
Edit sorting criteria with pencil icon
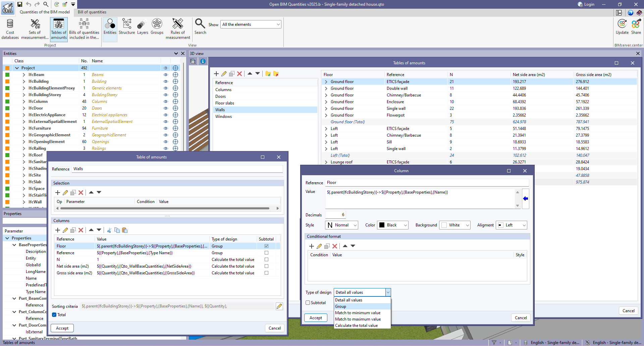(x=279, y=306)
